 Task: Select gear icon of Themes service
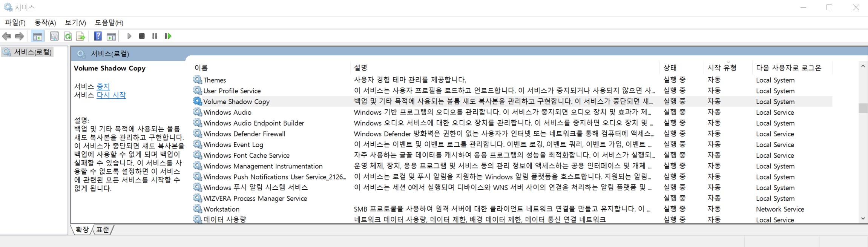[198, 80]
